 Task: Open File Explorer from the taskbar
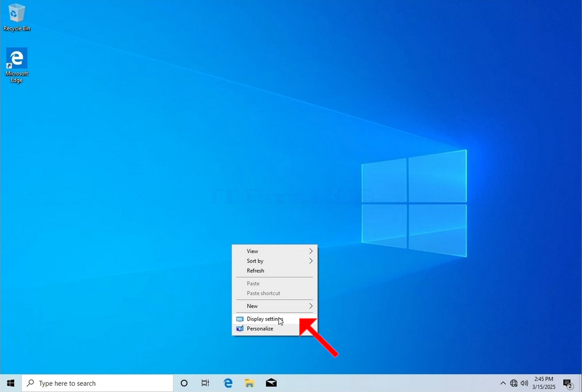point(250,383)
